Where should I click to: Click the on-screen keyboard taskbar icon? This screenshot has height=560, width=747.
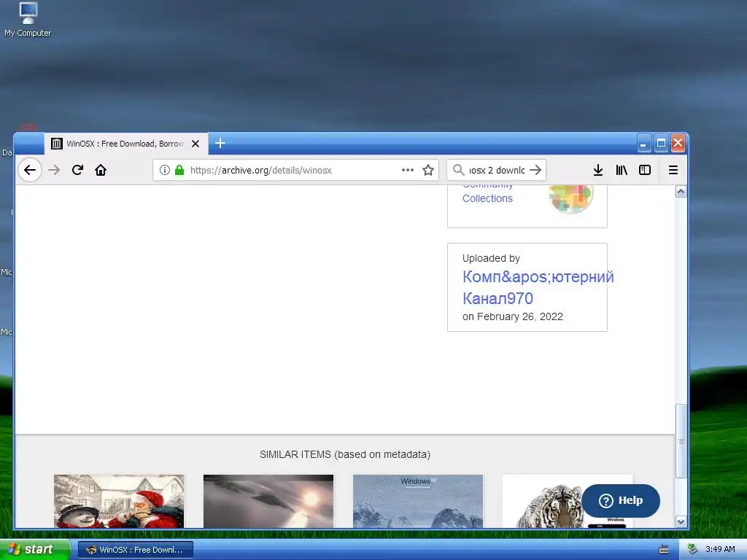click(664, 550)
